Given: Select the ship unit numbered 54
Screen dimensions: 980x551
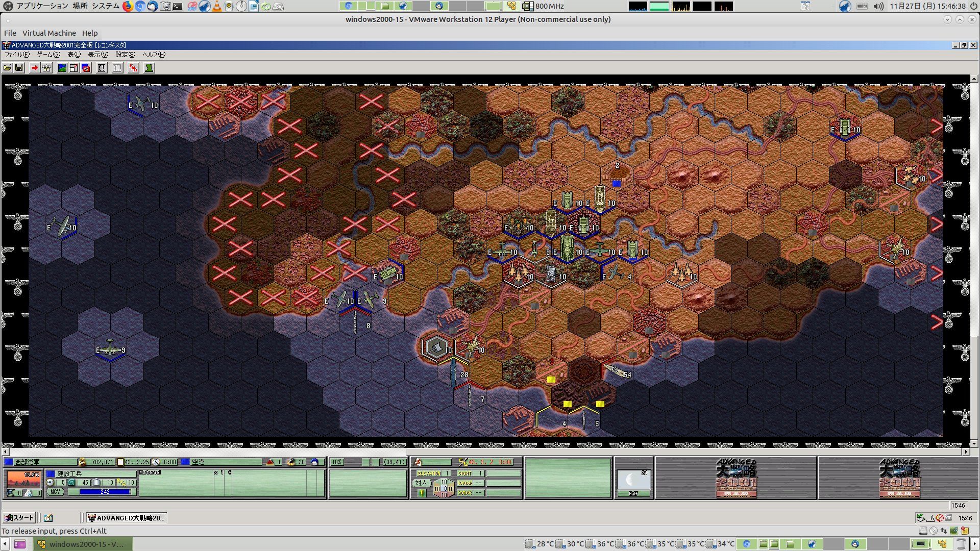Looking at the screenshot, I should tap(617, 371).
